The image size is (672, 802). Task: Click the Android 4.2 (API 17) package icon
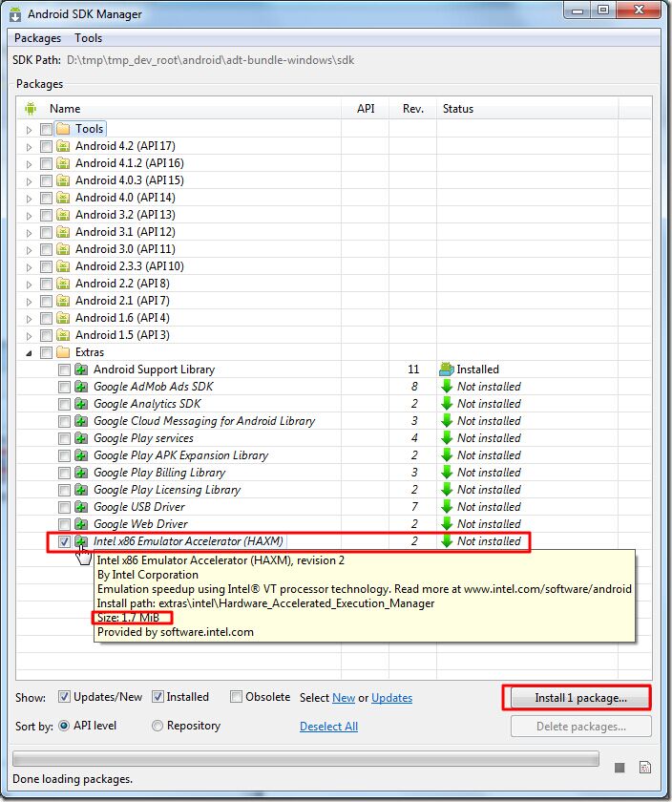[63, 146]
